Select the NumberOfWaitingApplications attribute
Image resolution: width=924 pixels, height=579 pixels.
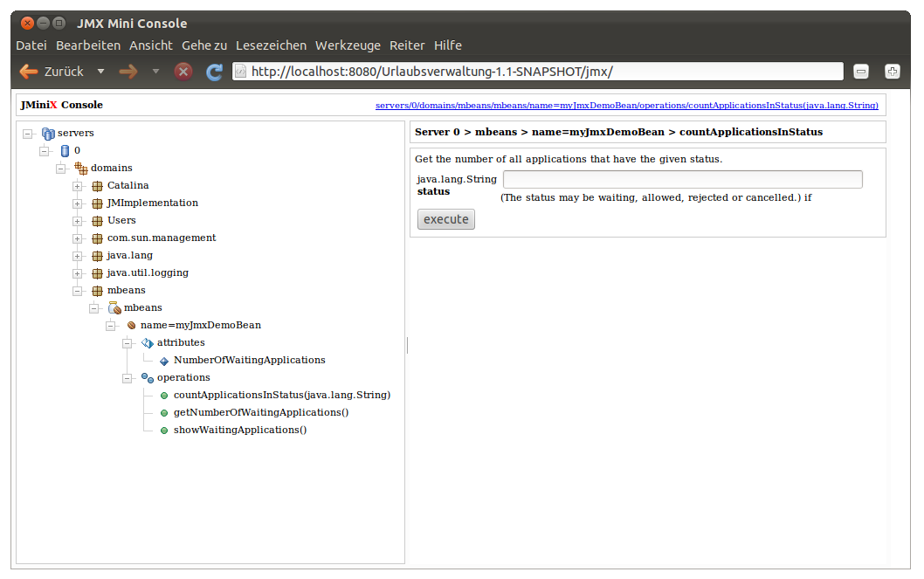(x=249, y=361)
